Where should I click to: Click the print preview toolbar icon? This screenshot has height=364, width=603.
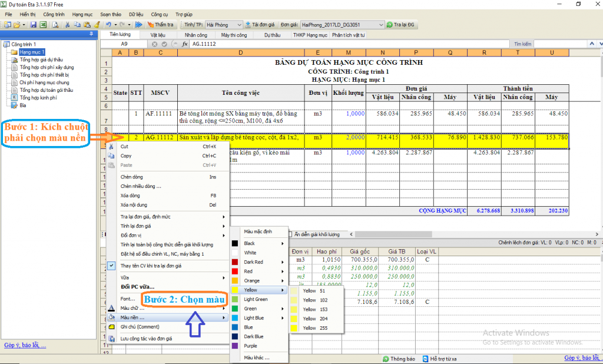(x=55, y=25)
